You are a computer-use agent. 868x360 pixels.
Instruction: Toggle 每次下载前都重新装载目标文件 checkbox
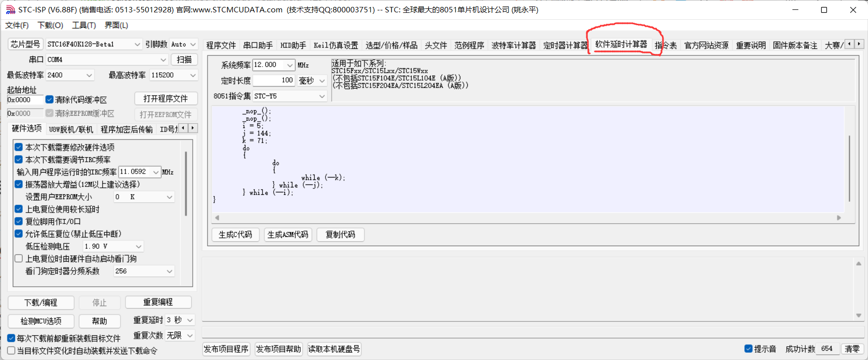(x=11, y=338)
